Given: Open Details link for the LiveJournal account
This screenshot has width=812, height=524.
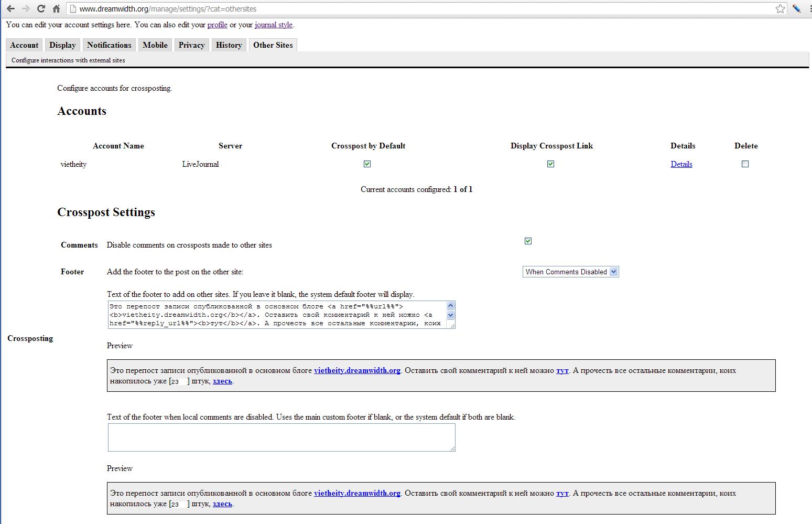Looking at the screenshot, I should pyautogui.click(x=681, y=164).
